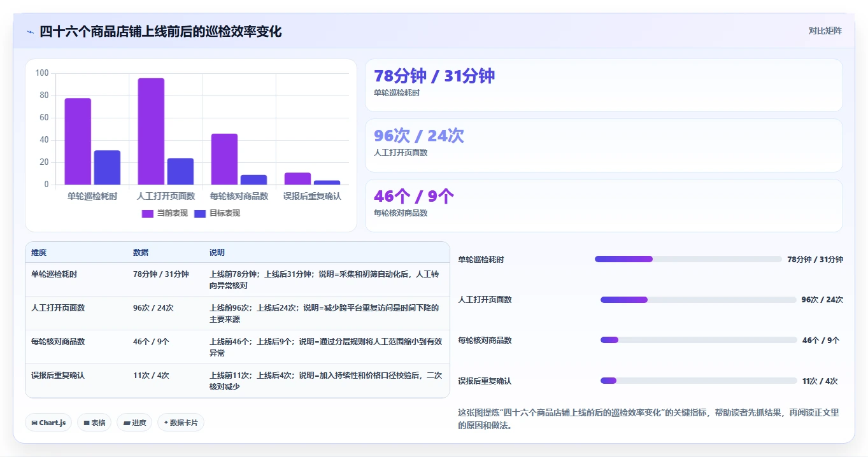Click the dashboard title 四十六个商品店铺上线前后的巡检效率变化
This screenshot has width=868, height=457.
[160, 31]
